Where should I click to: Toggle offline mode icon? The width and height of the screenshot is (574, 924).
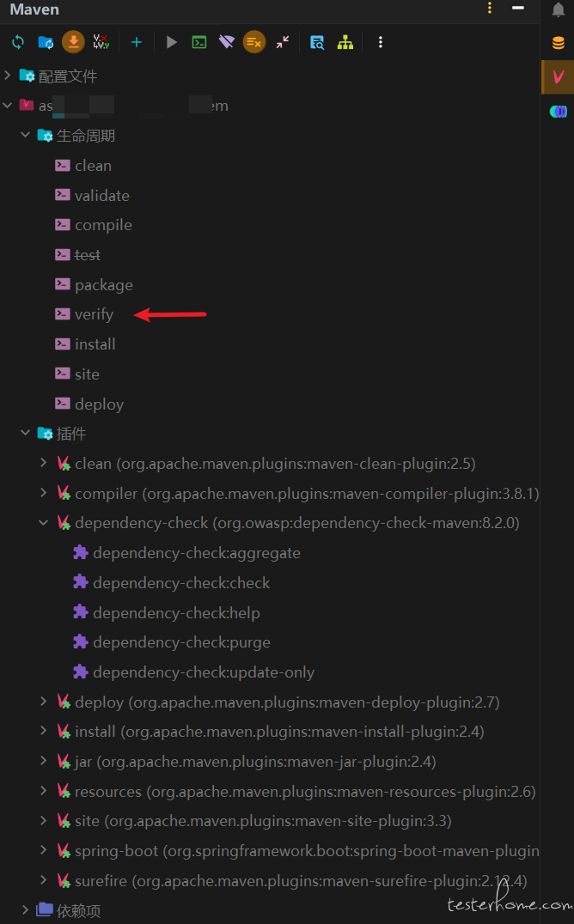coord(227,42)
